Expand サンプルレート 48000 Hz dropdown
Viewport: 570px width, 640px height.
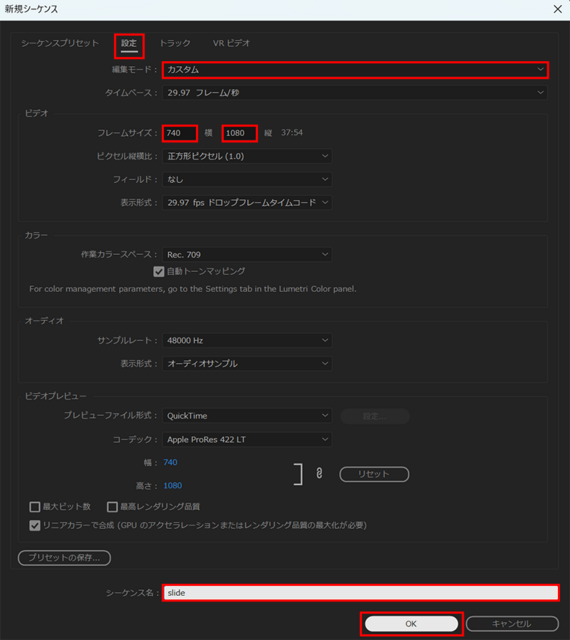247,340
